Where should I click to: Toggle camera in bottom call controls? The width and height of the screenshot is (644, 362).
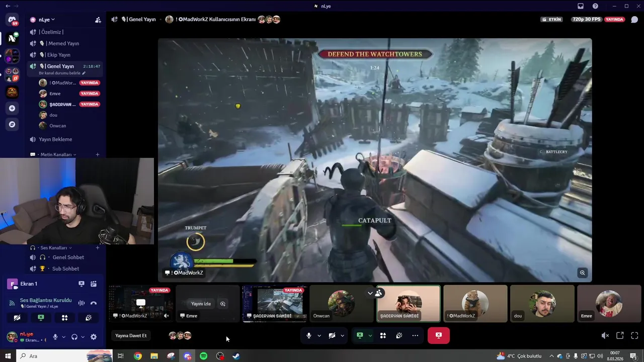tap(332, 335)
